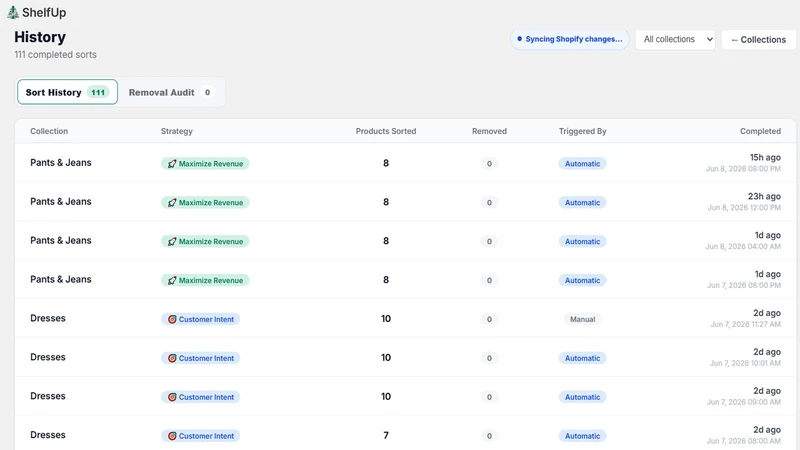Viewport: 800px width, 450px height.
Task: Click the 0 count badge on Removal Audit
Action: click(x=207, y=92)
